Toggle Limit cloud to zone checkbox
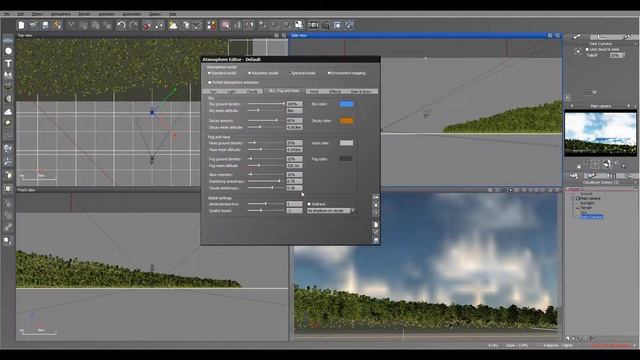The image size is (640, 360). click(587, 49)
